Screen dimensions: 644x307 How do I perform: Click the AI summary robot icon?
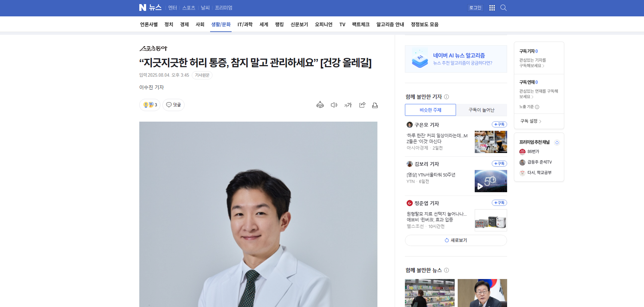[320, 105]
